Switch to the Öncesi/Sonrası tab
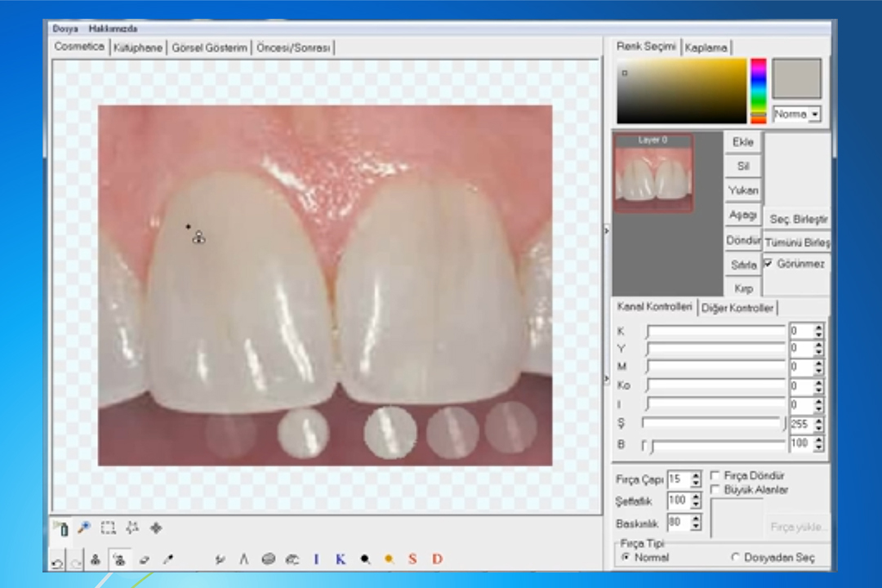The width and height of the screenshot is (882, 588). coord(293,48)
